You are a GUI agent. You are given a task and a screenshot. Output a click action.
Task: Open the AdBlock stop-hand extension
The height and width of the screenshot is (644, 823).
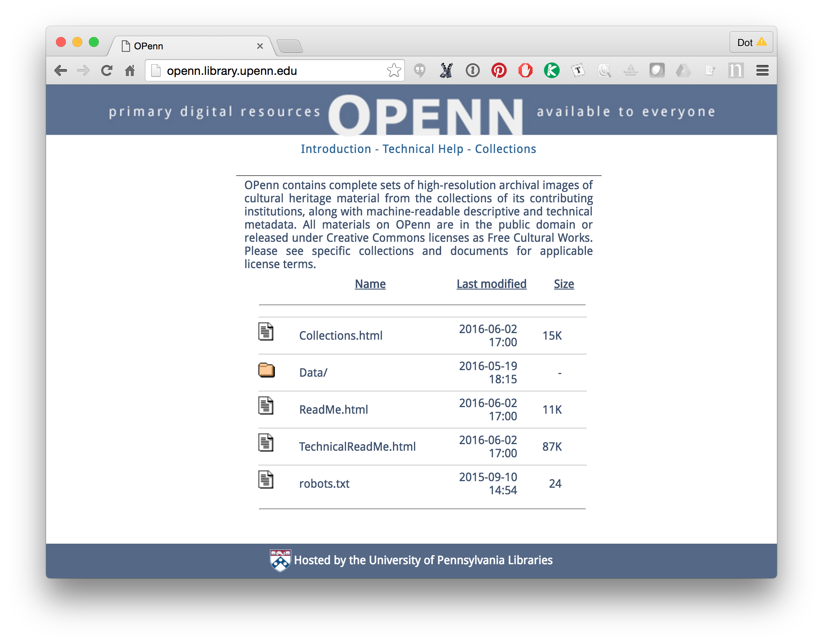[525, 70]
